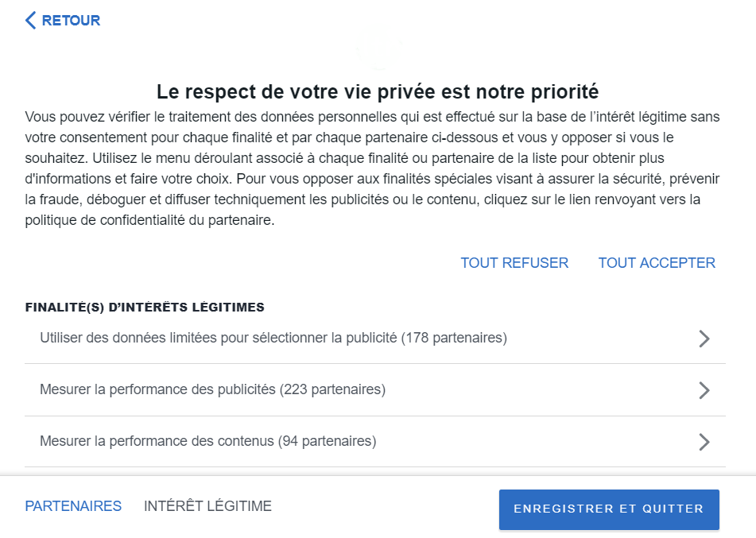Click the '(178 partenaires)' count text
Screen dimensions: 756x538
(454, 338)
